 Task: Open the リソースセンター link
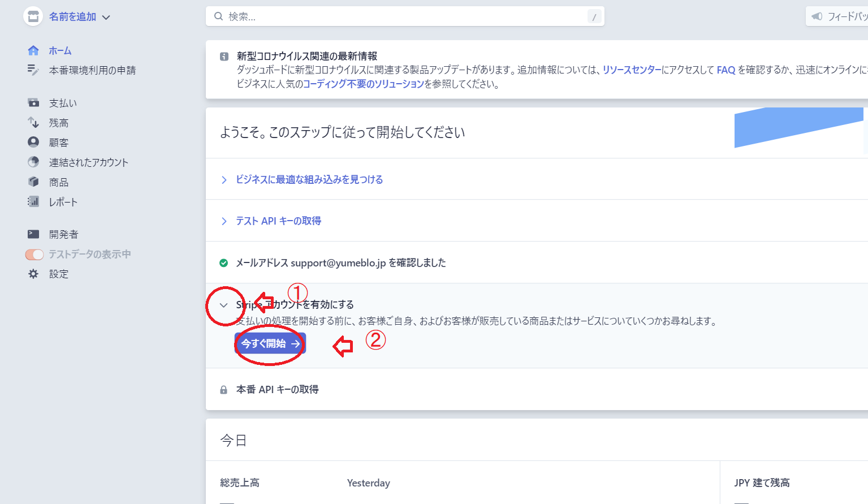[632, 70]
